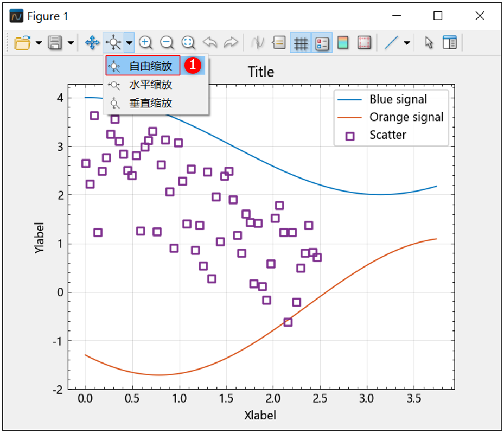Viewport: 504px width, 433px height.
Task: Expand the open file dropdown arrow
Action: tap(39, 43)
